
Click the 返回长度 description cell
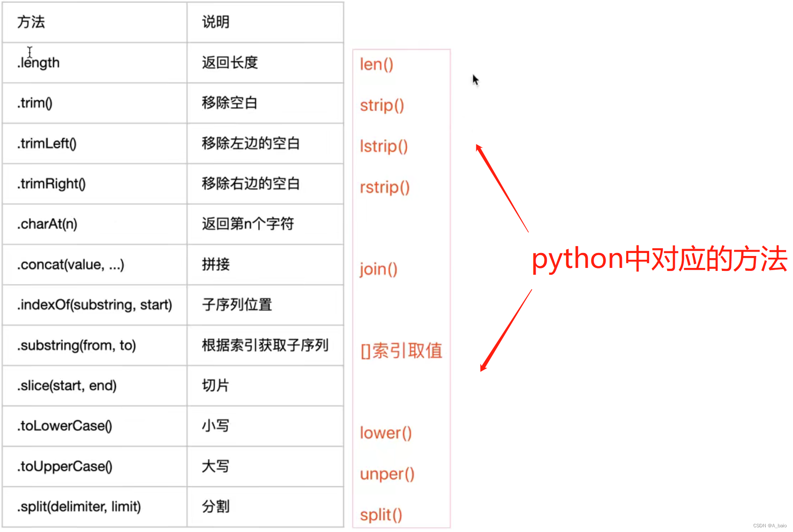point(265,63)
